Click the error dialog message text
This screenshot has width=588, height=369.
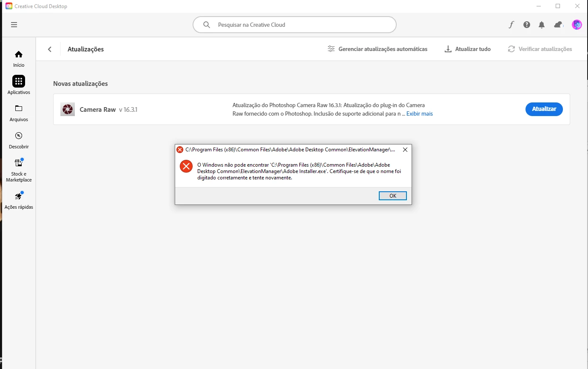coord(299,171)
